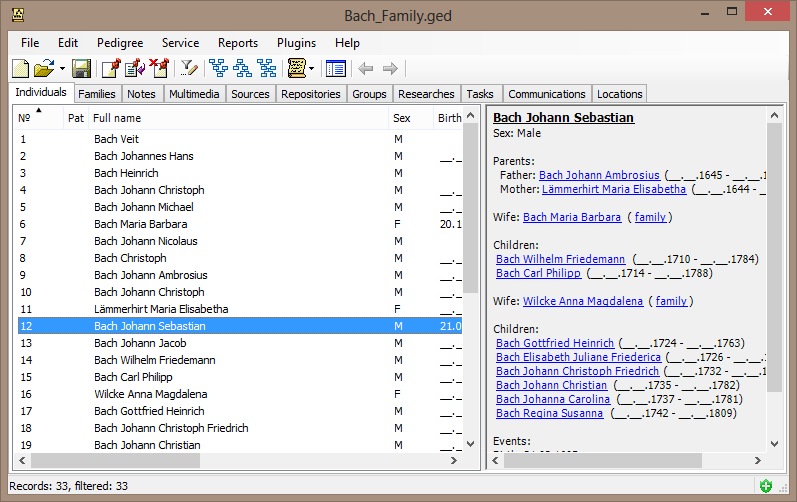This screenshot has height=502, width=797.
Task: Sort list by the № column header
Action: pyautogui.click(x=25, y=118)
